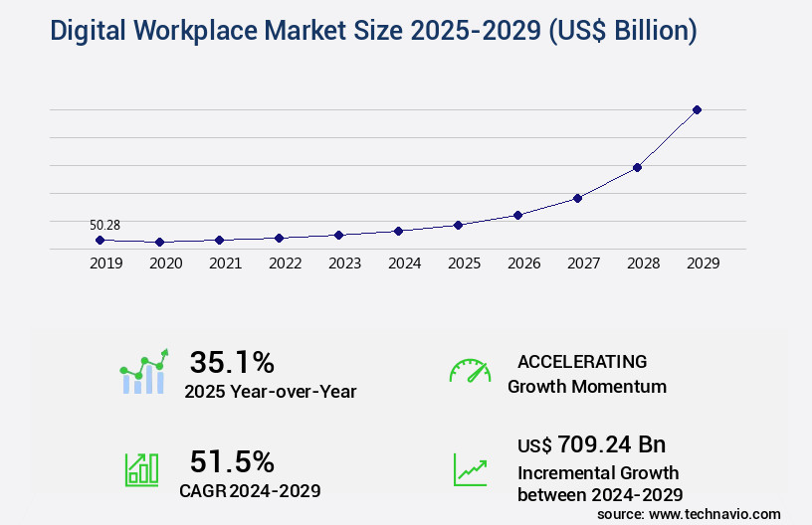Click the 2020 data point marker
The width and height of the screenshot is (812, 525).
[159, 242]
